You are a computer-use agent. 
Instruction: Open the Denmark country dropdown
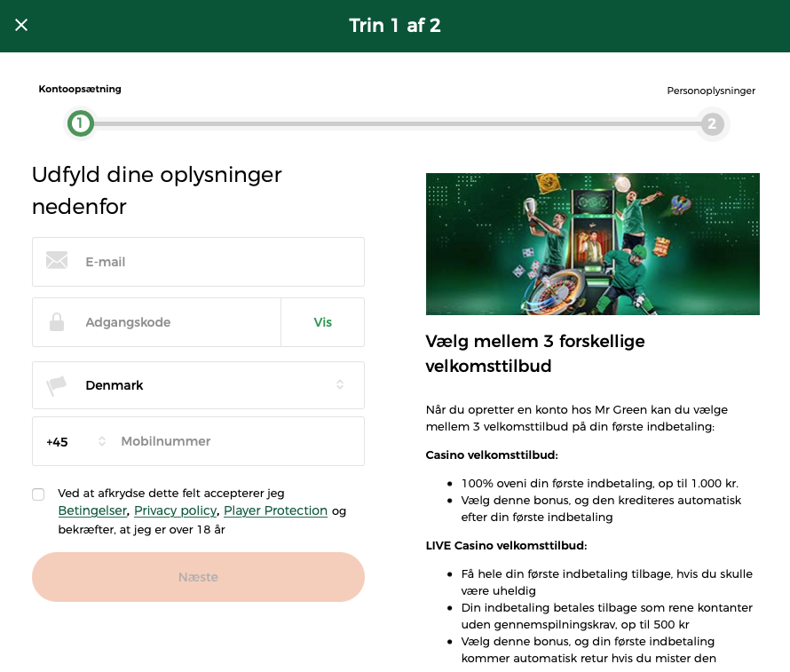198,385
